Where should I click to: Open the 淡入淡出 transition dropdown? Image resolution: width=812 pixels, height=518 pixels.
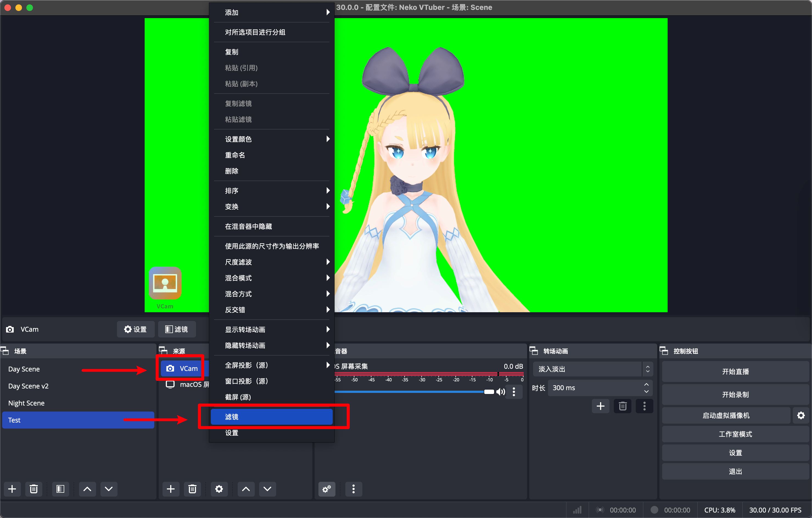592,369
